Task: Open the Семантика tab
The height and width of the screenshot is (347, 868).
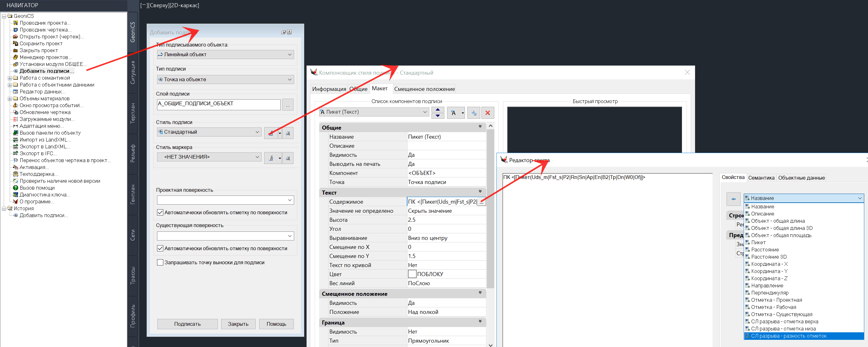Action: tap(761, 178)
